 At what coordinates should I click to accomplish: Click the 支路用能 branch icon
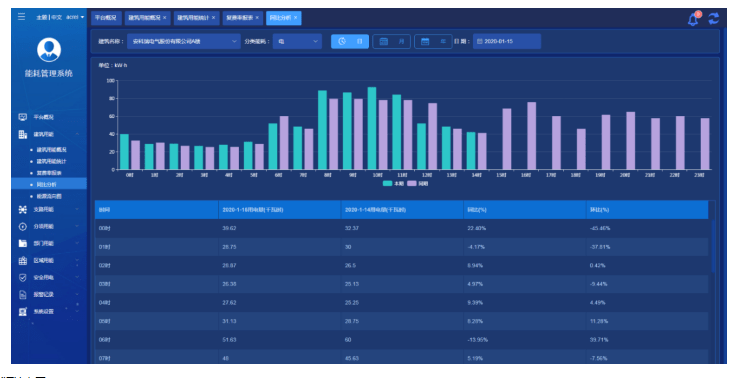23,209
